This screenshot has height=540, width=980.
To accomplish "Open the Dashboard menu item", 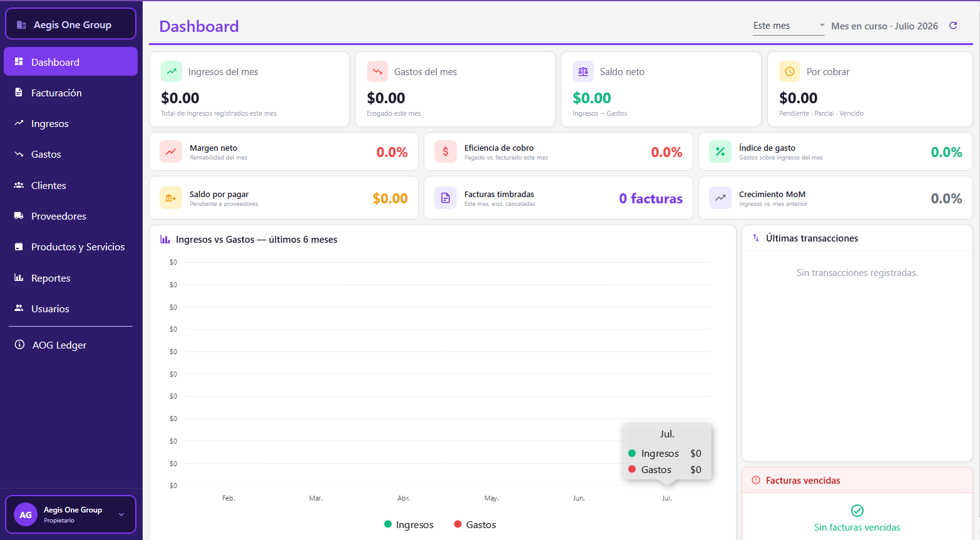I will 71,62.
